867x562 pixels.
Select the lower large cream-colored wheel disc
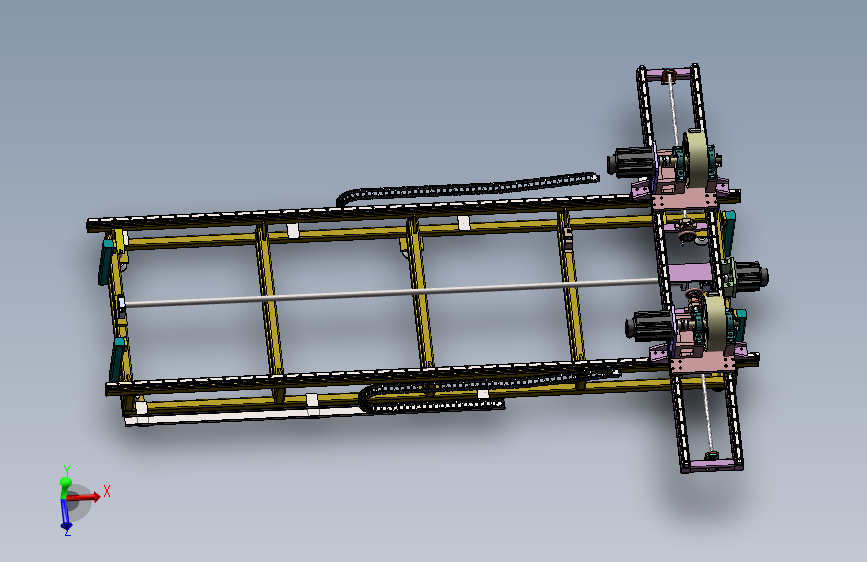pos(716,322)
